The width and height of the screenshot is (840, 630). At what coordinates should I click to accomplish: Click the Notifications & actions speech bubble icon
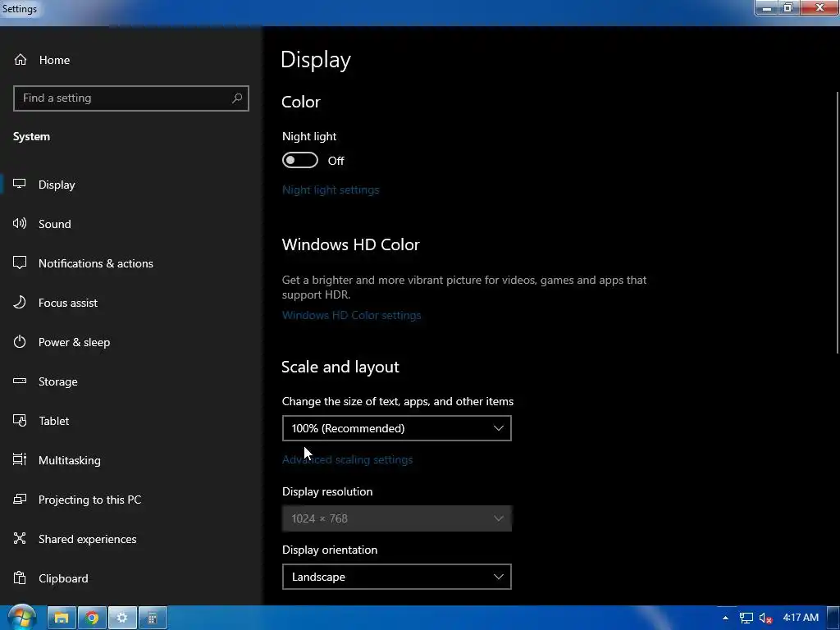(x=20, y=262)
